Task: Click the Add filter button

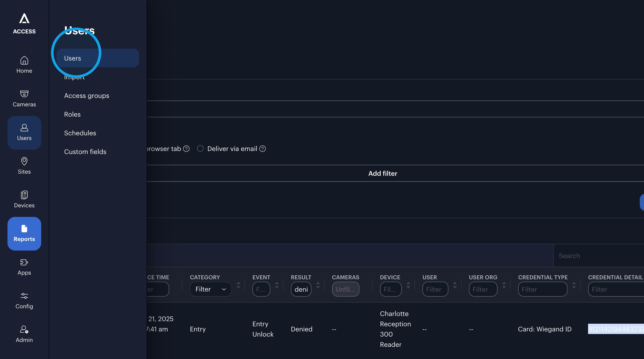Action: [383, 173]
